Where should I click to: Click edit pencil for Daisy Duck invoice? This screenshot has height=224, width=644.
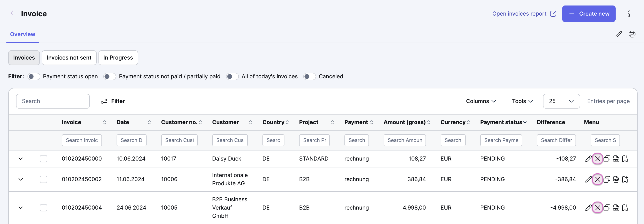589,158
